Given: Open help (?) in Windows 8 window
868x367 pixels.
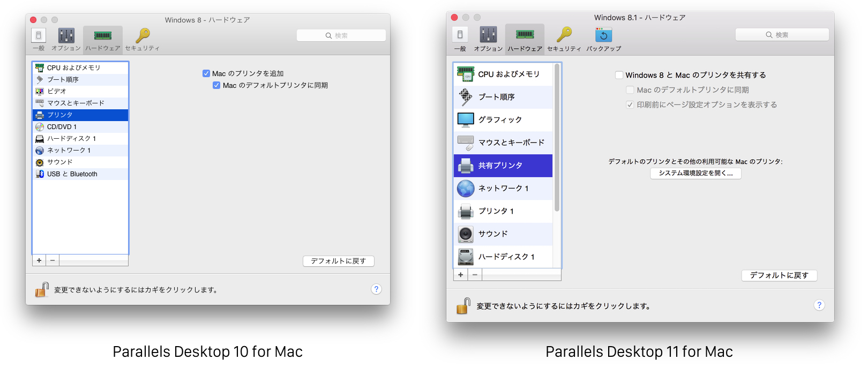Looking at the screenshot, I should 376,289.
